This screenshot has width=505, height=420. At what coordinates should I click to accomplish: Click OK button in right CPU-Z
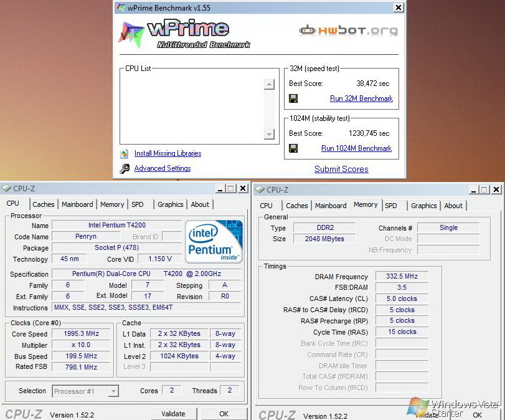478,415
